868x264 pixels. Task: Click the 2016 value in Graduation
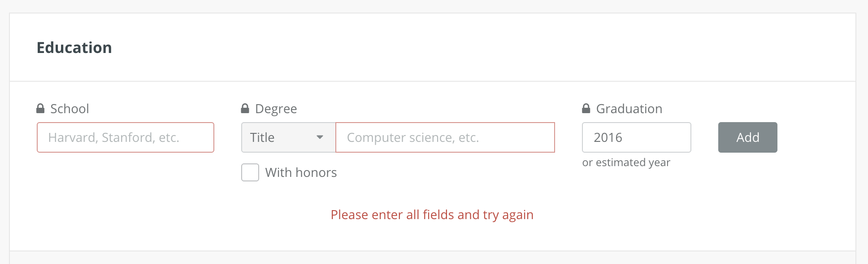[x=608, y=137]
